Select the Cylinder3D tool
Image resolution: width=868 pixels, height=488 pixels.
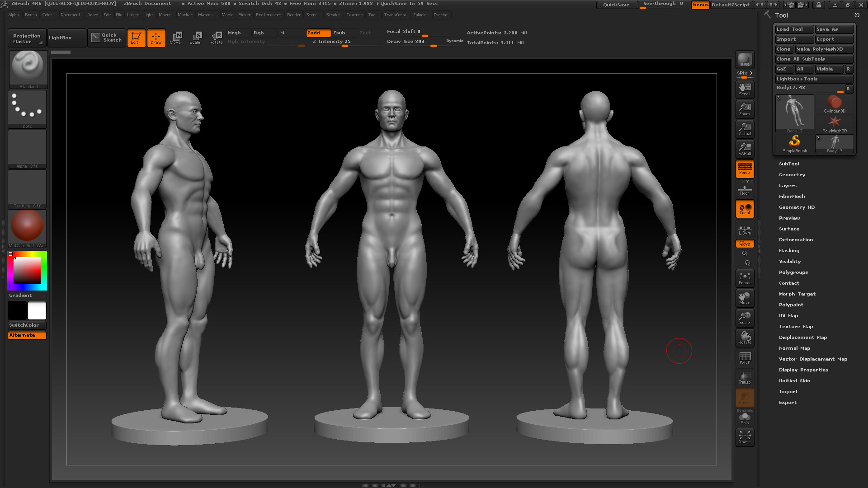(x=835, y=104)
